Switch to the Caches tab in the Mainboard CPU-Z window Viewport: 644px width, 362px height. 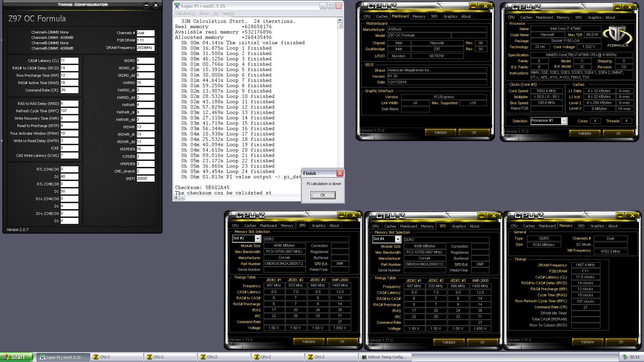(382, 16)
